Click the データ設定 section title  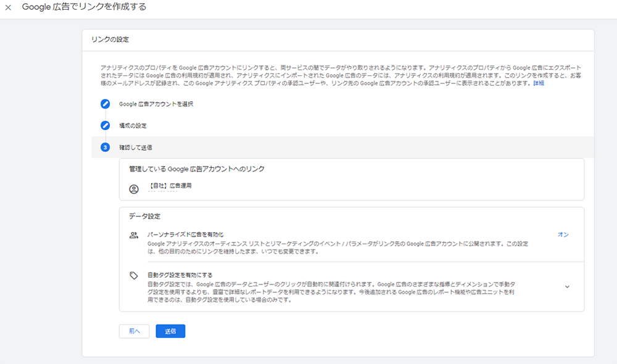tap(144, 217)
